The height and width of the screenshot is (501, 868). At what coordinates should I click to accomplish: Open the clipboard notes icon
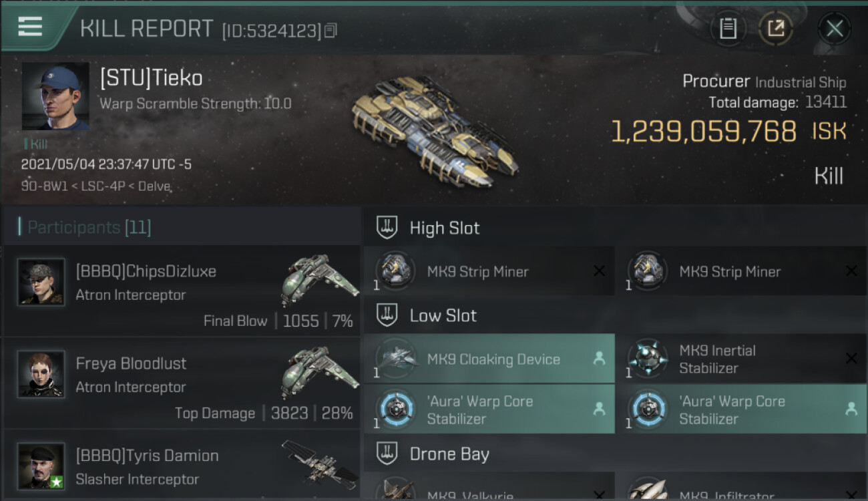tap(728, 29)
